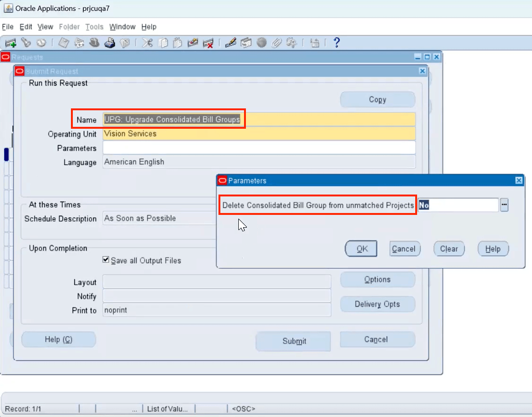Click the Translations globe icon

[x=262, y=43]
